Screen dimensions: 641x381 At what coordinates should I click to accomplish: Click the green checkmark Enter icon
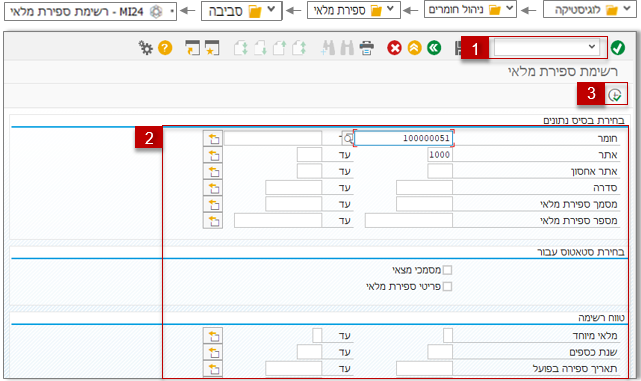(617, 48)
